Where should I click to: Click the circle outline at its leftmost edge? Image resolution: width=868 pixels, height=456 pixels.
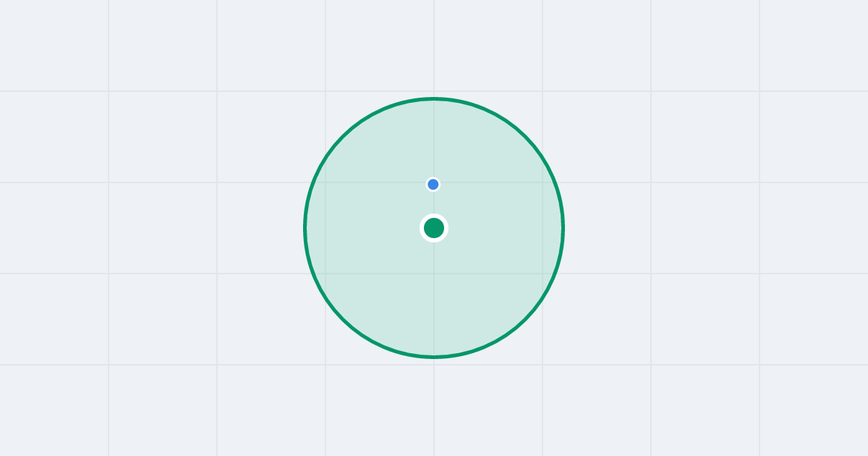(x=305, y=228)
